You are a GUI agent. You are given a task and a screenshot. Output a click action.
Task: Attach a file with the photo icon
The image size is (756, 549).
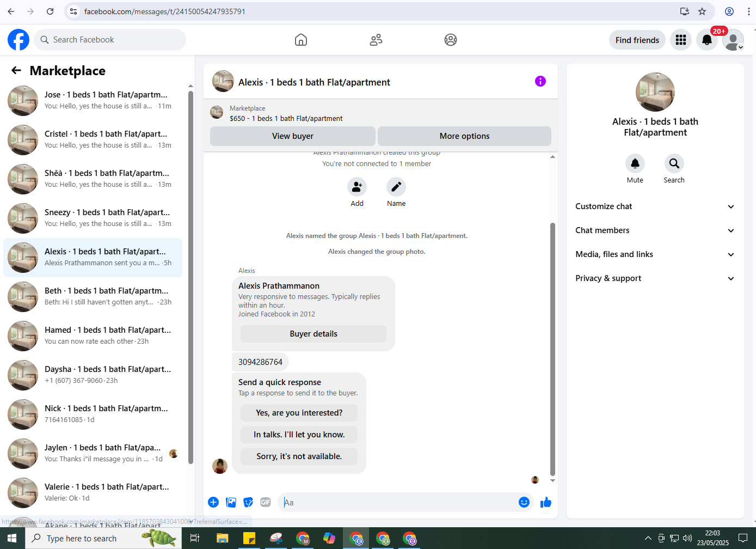(x=231, y=502)
